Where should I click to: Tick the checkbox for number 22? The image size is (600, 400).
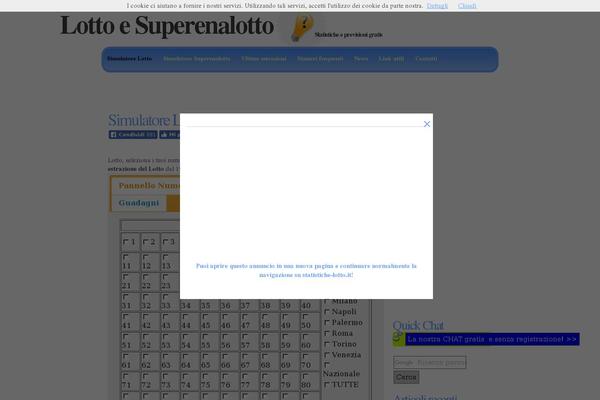145,277
